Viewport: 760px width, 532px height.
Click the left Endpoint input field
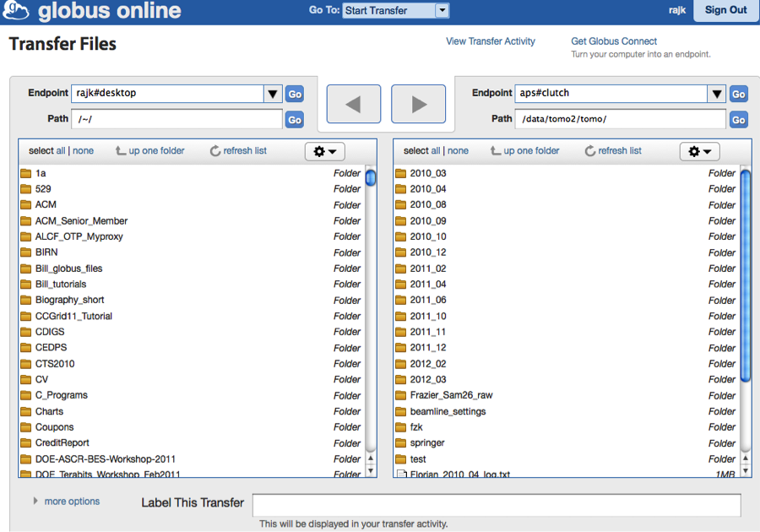[x=168, y=94]
